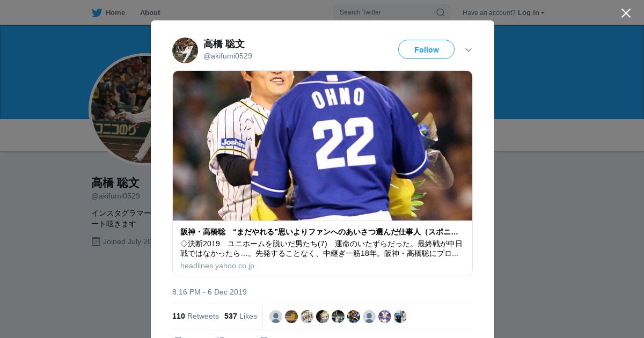Open the OHNO 22 article image

point(323,145)
